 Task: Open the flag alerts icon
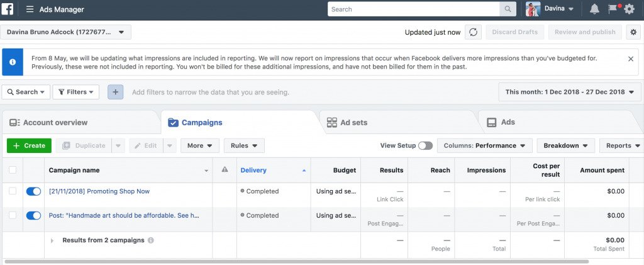pos(613,9)
